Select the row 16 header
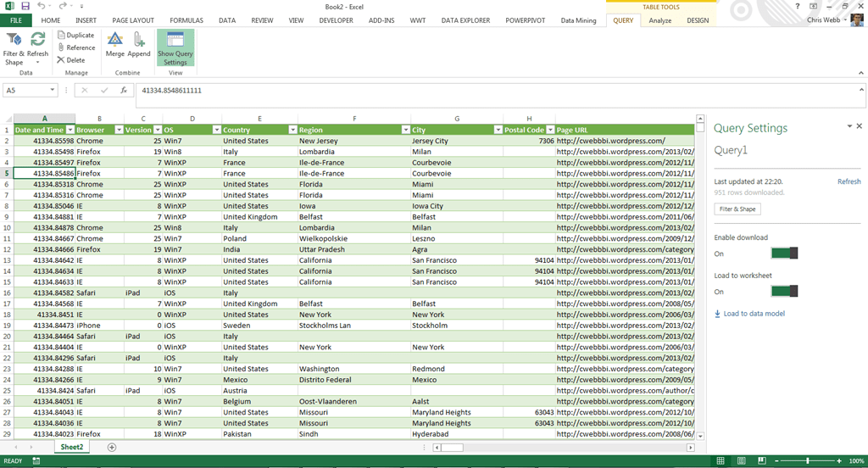Screen dimensions: 868x468 7,293
